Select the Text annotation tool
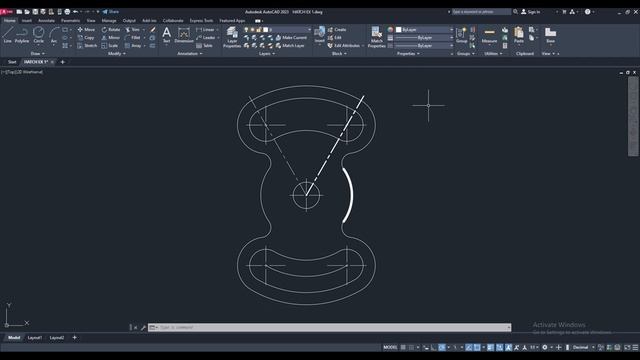Viewport: 640px width, 360px height. tap(166, 35)
